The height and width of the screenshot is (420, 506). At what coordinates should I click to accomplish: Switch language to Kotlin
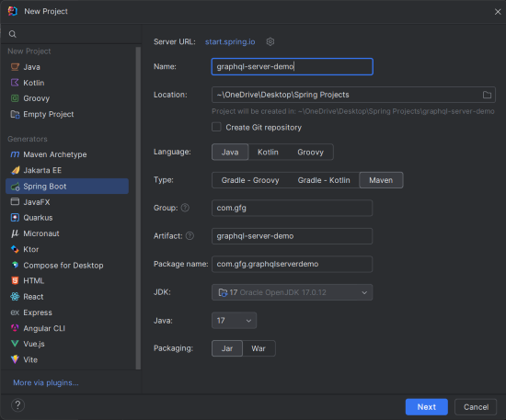(268, 153)
